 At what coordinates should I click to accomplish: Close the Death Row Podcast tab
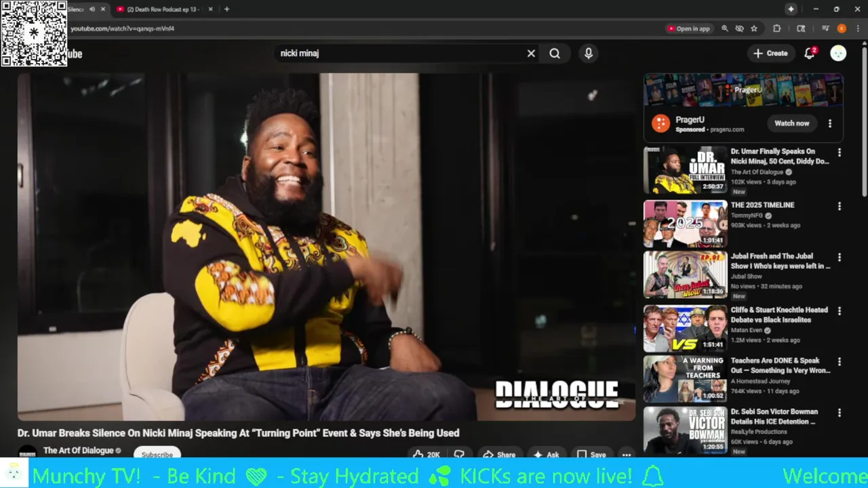[210, 9]
